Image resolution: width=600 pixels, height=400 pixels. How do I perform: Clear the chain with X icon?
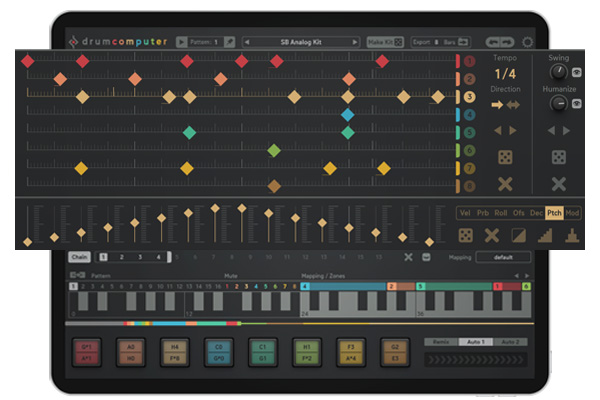click(408, 257)
